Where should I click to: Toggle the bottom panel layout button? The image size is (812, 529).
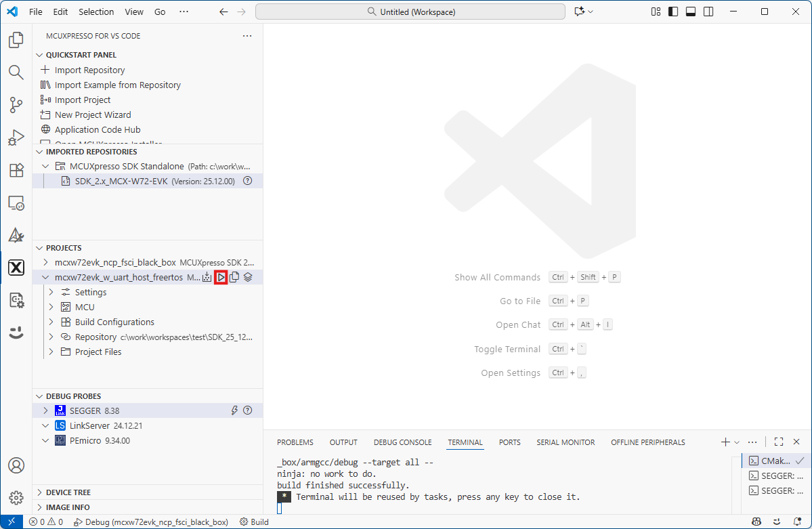691,12
